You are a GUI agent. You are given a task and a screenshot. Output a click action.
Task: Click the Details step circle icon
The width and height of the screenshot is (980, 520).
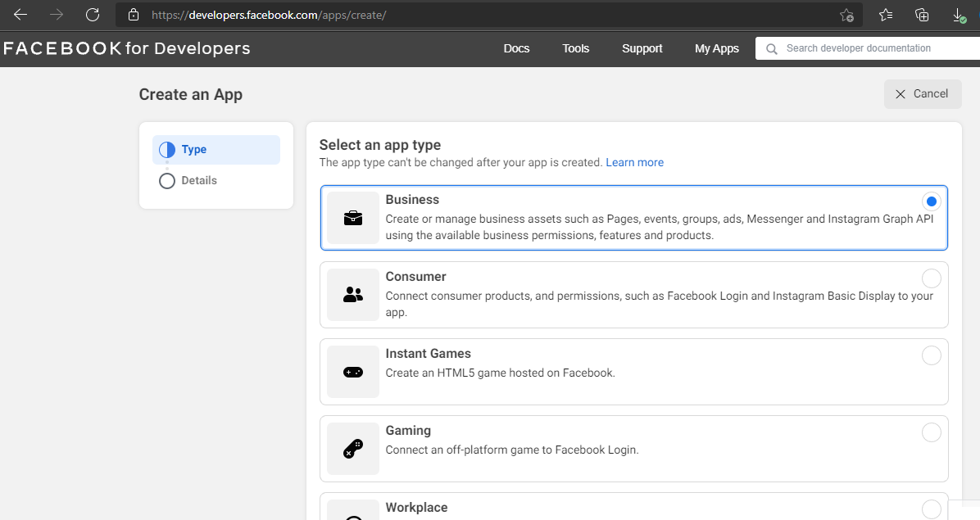167,181
